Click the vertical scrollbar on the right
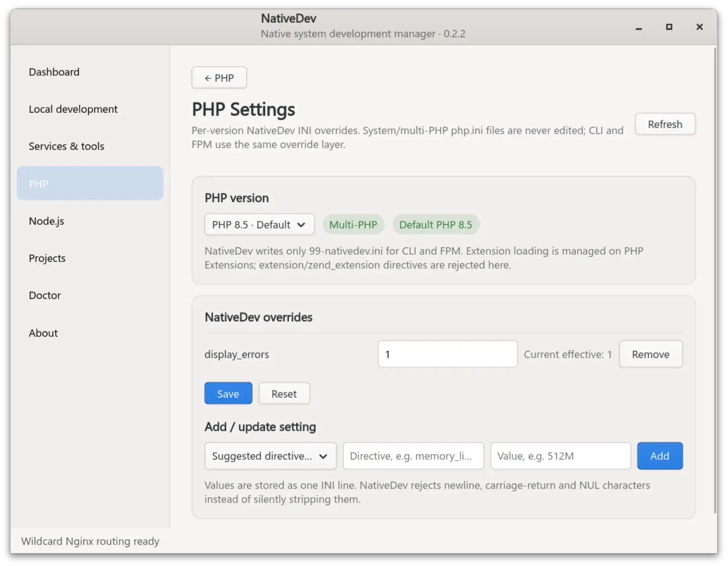 pyautogui.click(x=715, y=280)
